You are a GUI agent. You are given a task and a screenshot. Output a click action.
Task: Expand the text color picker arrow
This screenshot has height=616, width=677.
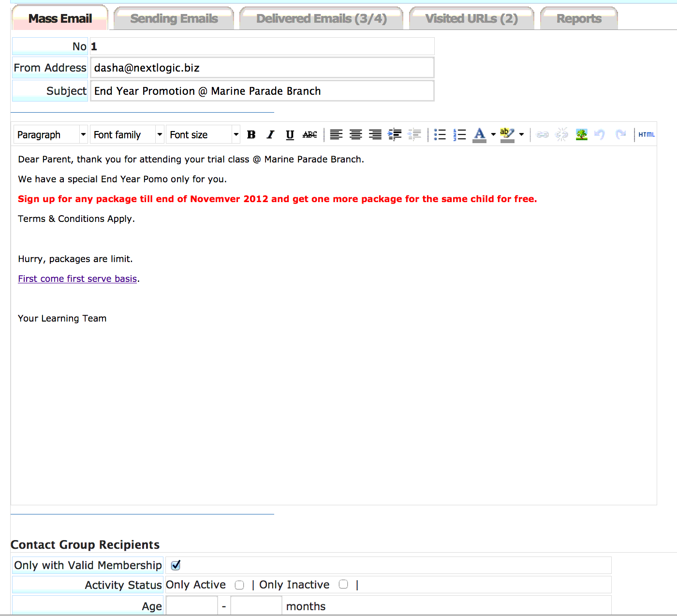[x=493, y=135]
